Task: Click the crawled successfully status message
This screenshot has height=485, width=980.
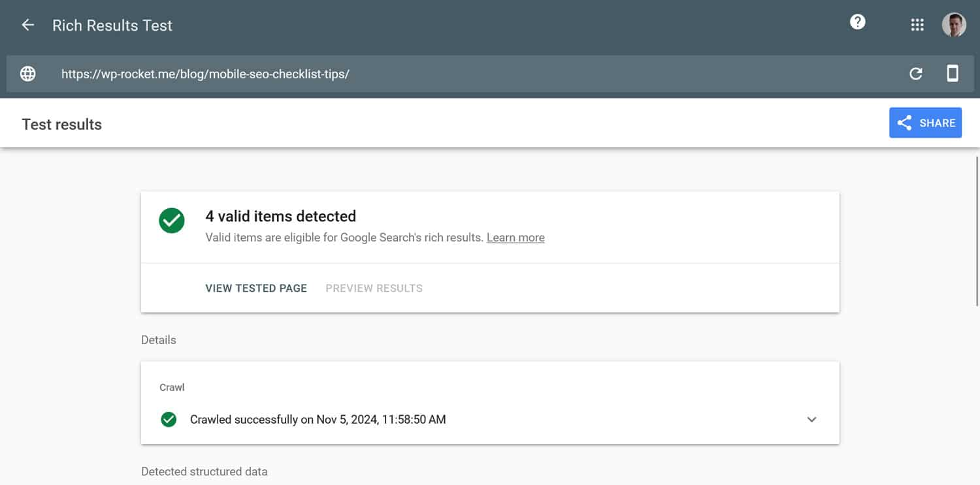Action: coord(318,419)
